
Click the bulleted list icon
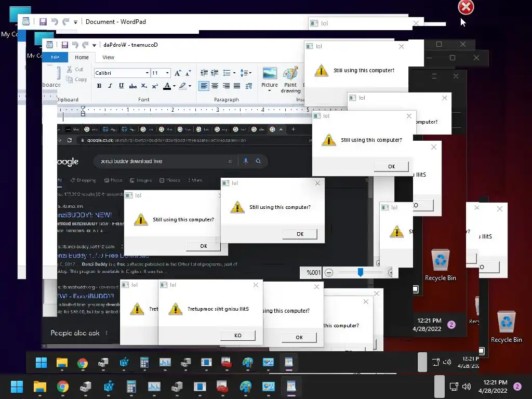pyautogui.click(x=227, y=73)
